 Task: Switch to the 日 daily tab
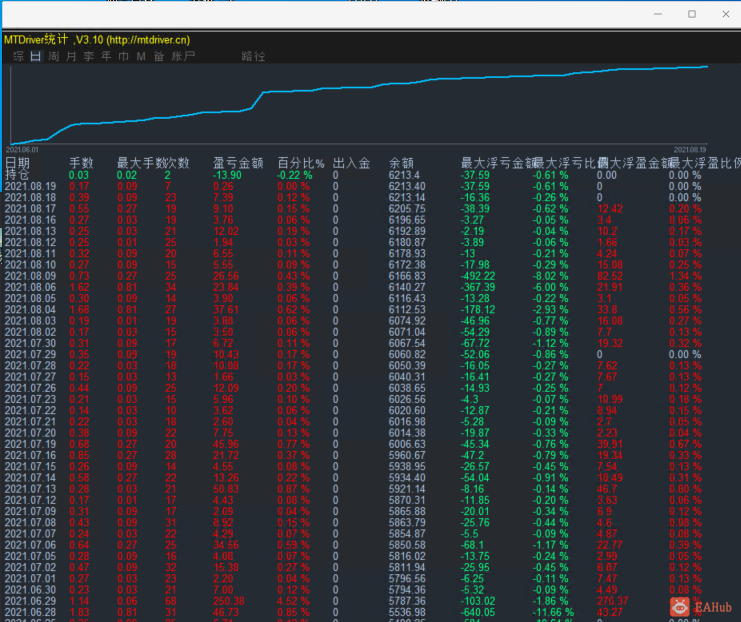coord(36,56)
